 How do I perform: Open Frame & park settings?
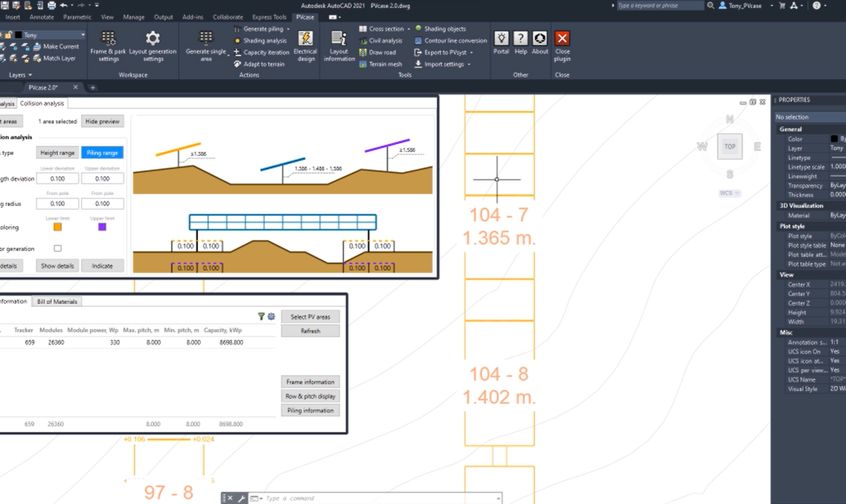click(x=108, y=45)
